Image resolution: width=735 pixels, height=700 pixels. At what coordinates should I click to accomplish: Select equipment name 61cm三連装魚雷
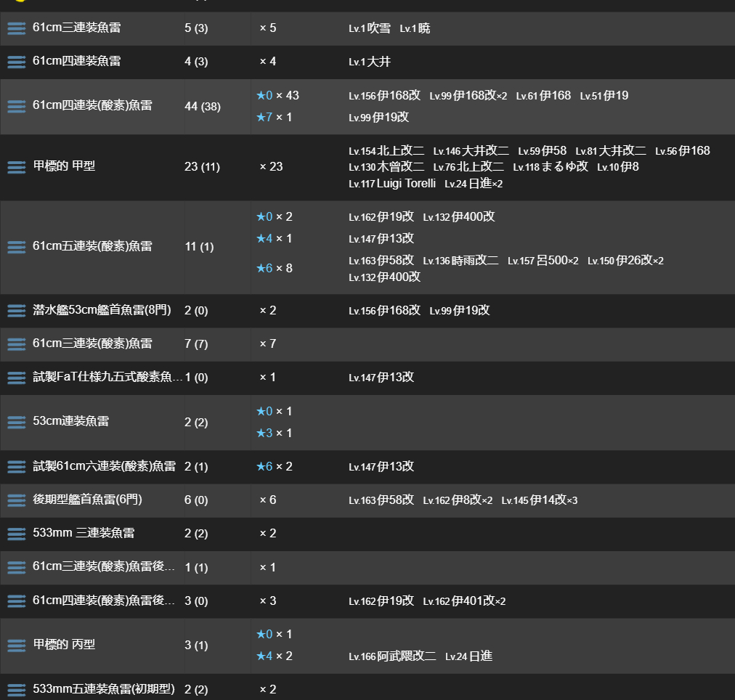click(76, 28)
